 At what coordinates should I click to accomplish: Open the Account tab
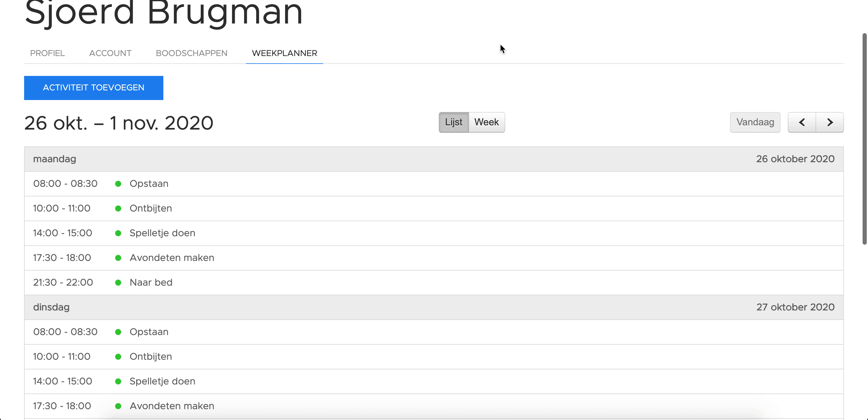(x=110, y=53)
